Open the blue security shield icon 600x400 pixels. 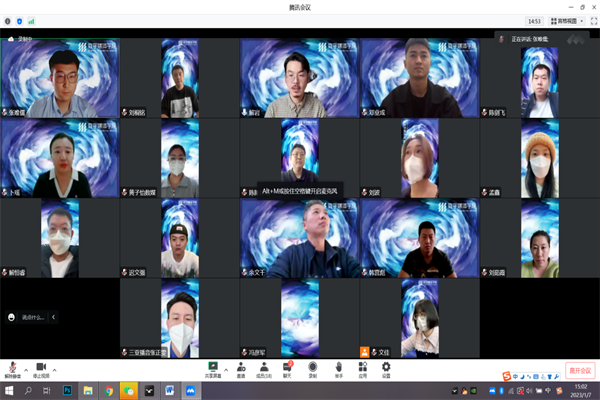pos(20,21)
